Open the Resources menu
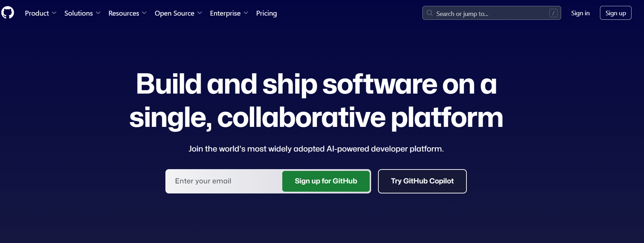Screen dimensions: 644x243 point(127,13)
